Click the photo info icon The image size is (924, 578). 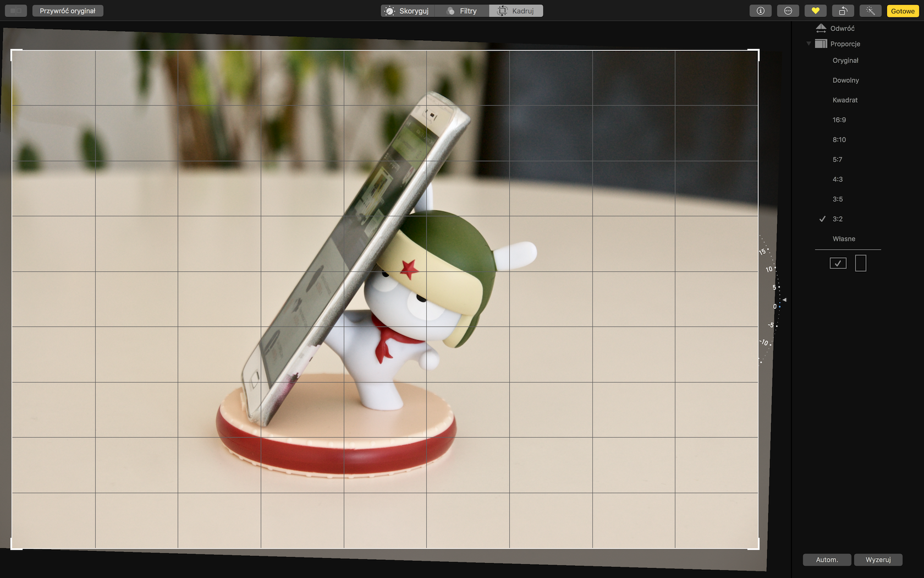coord(761,11)
